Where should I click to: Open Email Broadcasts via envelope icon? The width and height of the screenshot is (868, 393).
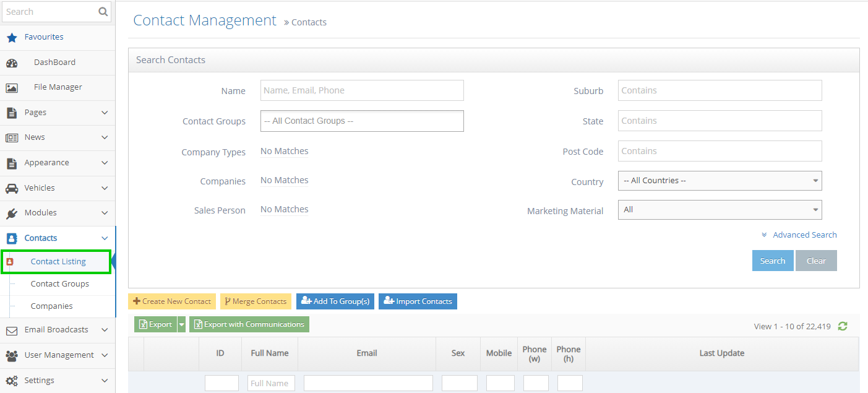12,329
